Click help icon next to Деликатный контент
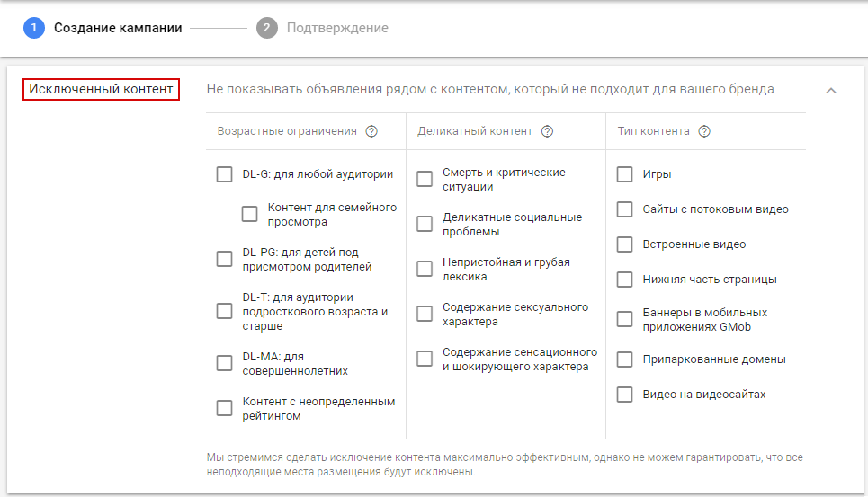The width and height of the screenshot is (868, 497). coord(547,131)
